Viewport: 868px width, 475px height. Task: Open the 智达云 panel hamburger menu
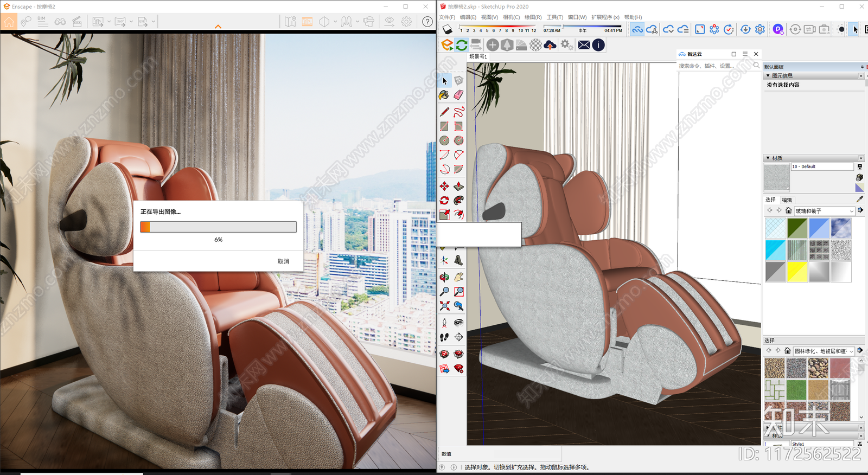[x=745, y=54]
